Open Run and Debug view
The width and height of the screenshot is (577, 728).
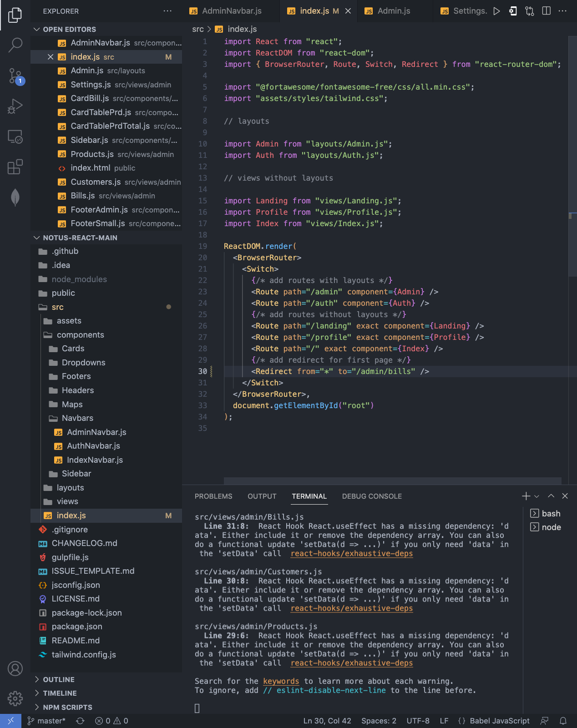click(x=15, y=106)
